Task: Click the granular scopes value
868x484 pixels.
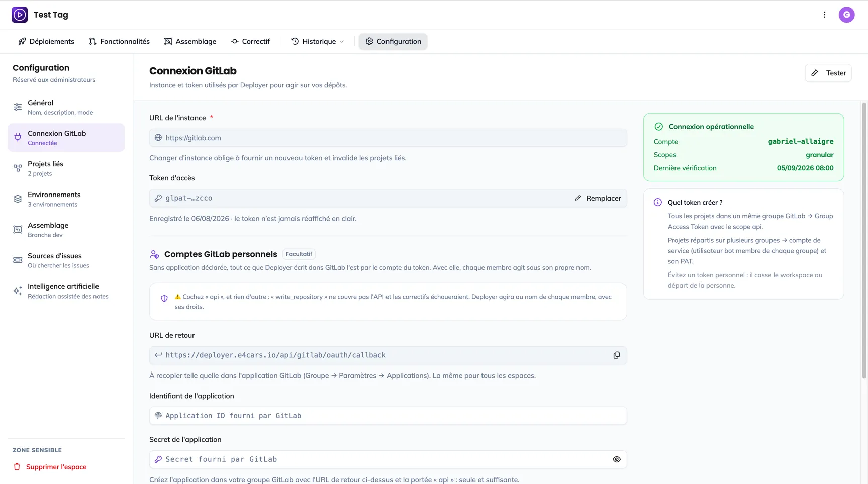Action: 820,155
